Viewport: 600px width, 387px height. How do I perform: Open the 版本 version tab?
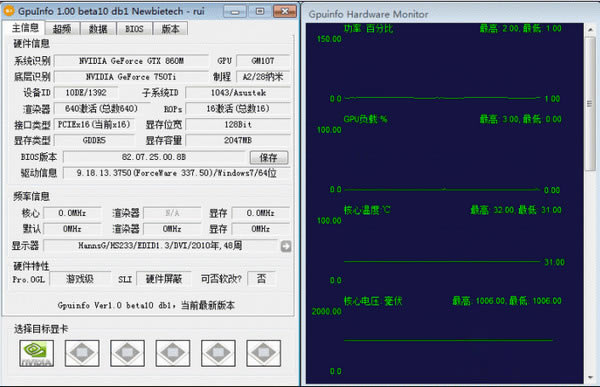coord(170,29)
